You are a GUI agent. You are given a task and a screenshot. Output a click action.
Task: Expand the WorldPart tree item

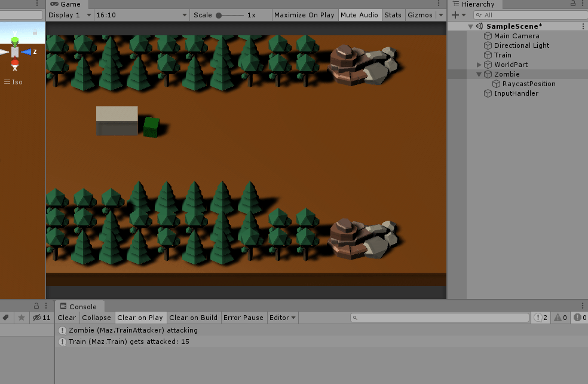[x=479, y=65]
